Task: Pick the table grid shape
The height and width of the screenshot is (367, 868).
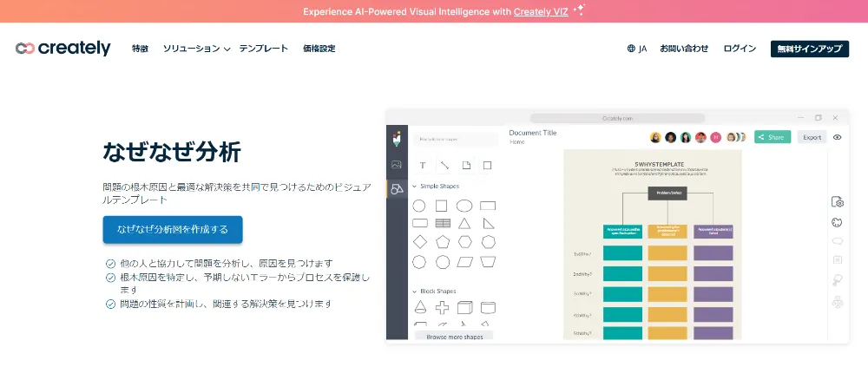Action: pyautogui.click(x=443, y=223)
